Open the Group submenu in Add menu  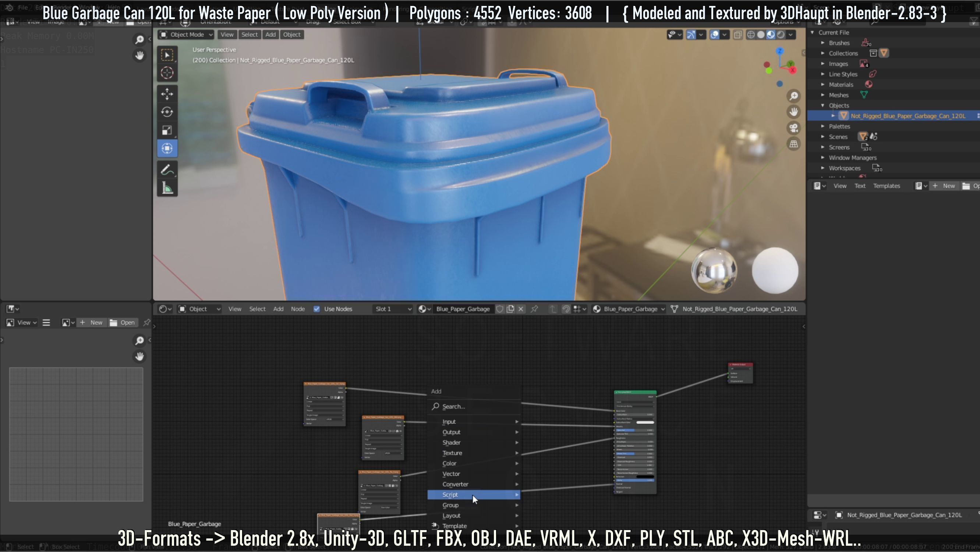pyautogui.click(x=474, y=505)
